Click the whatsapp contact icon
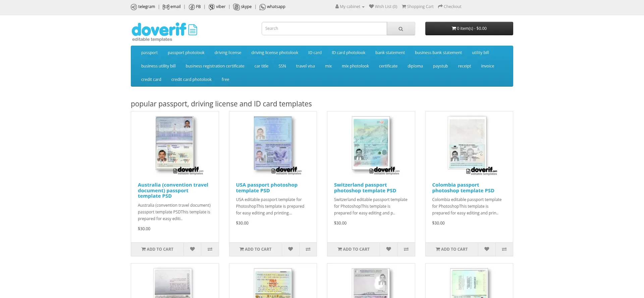 click(x=263, y=7)
